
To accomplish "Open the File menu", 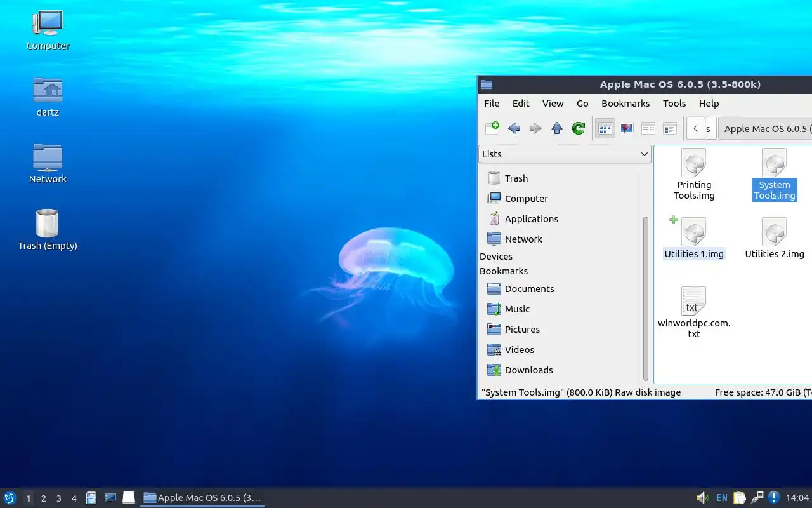I will click(x=492, y=104).
